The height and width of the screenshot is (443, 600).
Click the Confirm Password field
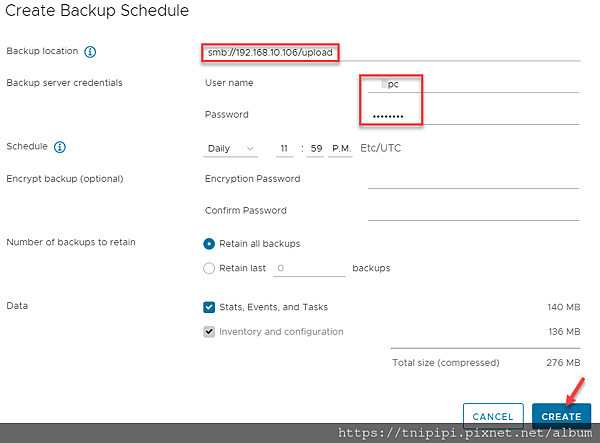click(x=472, y=211)
